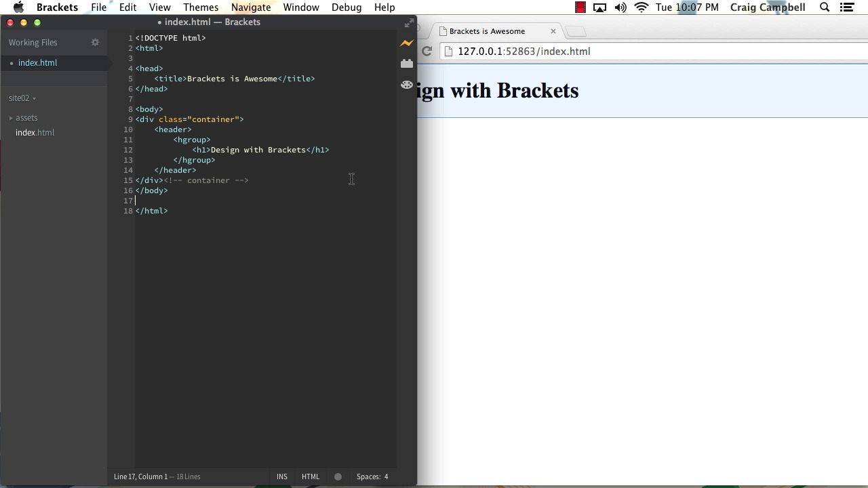
Task: Open Notification Center list icon
Action: point(846,7)
